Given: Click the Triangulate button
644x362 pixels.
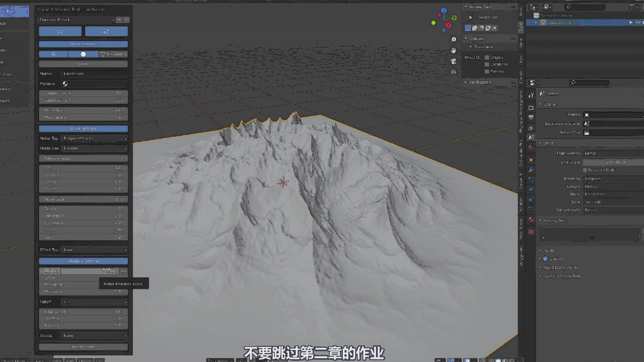Looking at the screenshot, I should pos(113,54).
